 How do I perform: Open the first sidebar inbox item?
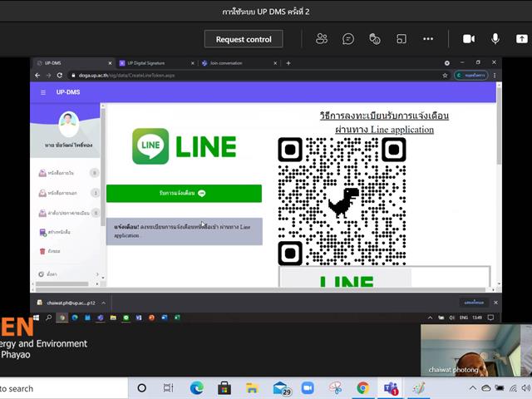tap(68, 173)
